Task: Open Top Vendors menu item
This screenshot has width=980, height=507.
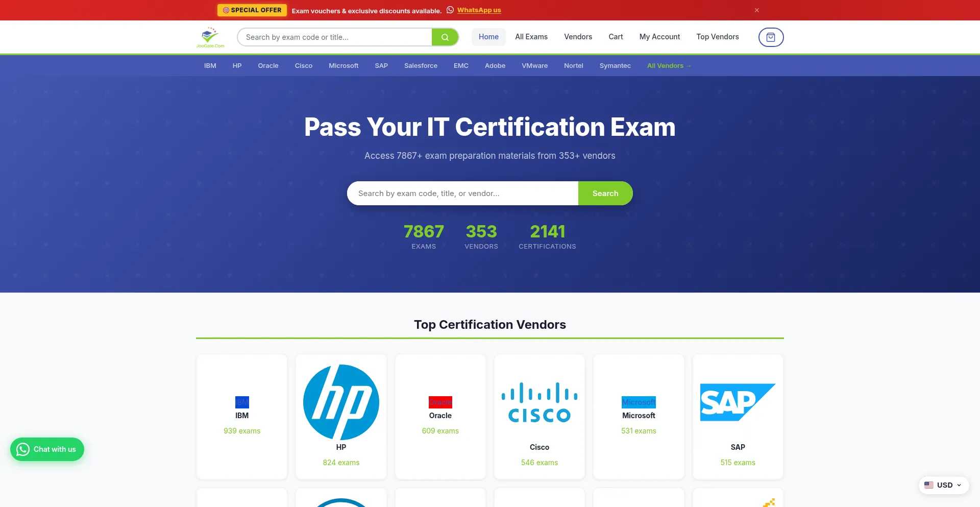Action: (718, 37)
